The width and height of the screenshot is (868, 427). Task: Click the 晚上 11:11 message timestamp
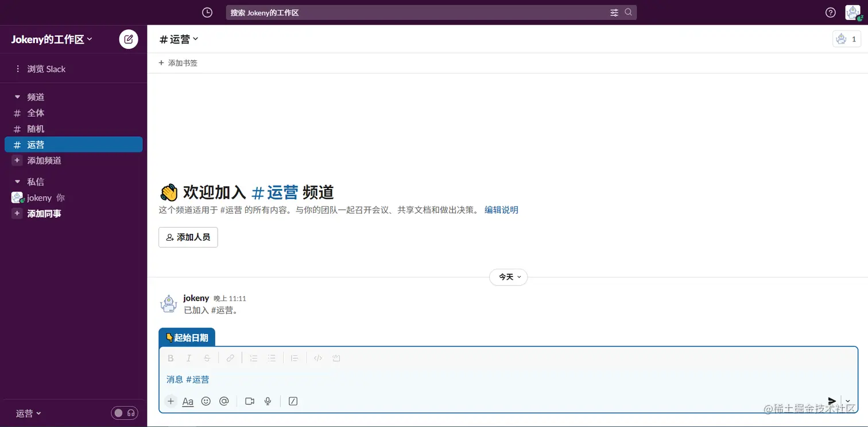point(230,299)
